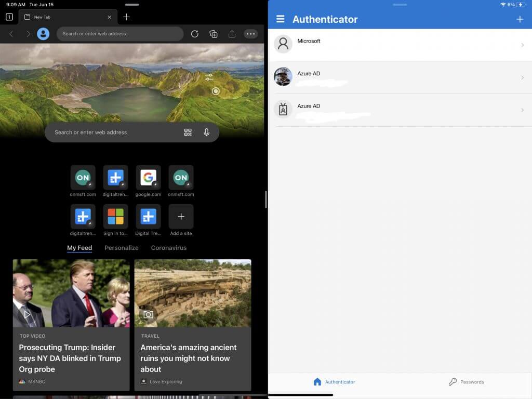Open page layout settings sliders icon
This screenshot has width=532, height=399.
[x=209, y=77]
